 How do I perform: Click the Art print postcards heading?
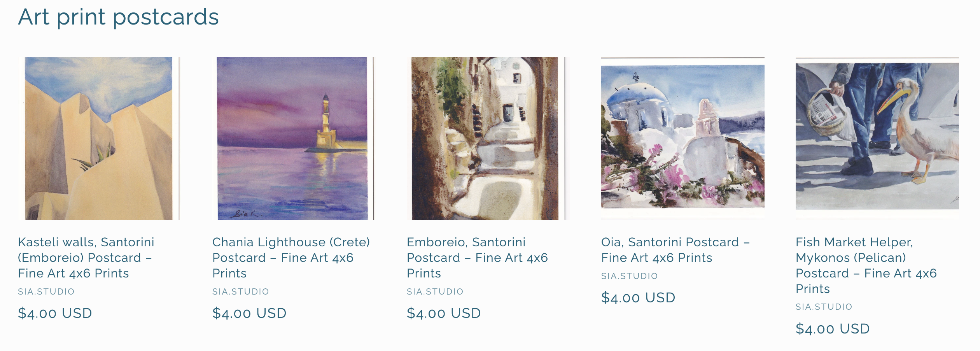[x=119, y=17]
